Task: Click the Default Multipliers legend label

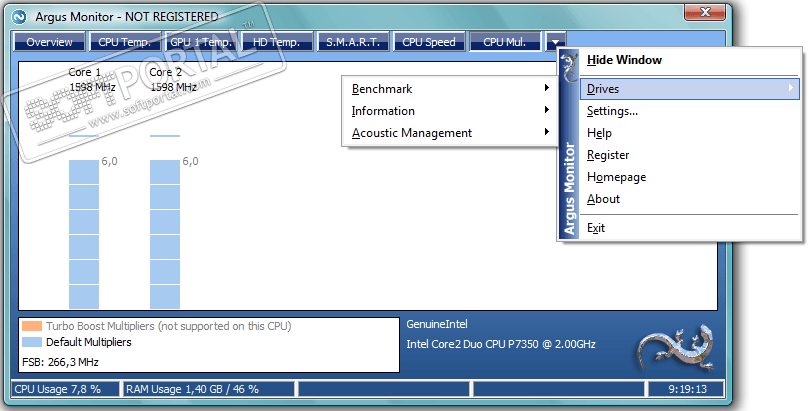Action: click(x=89, y=342)
